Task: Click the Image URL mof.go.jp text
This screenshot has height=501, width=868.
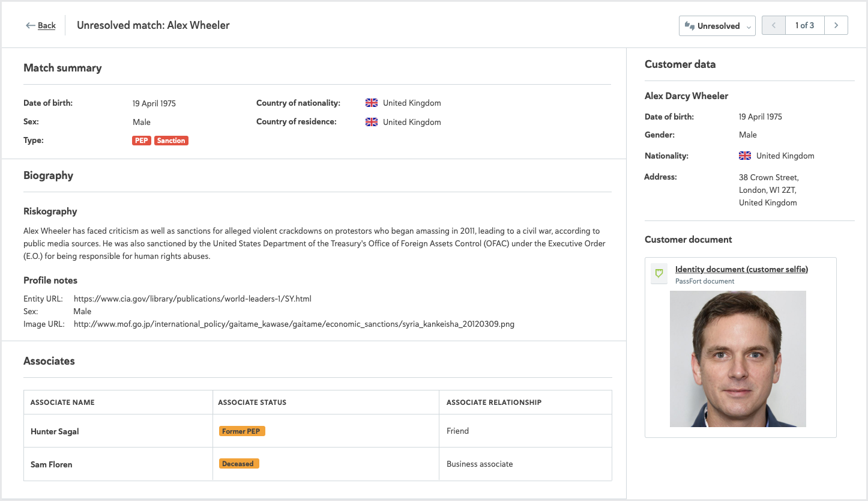Action: tap(294, 324)
